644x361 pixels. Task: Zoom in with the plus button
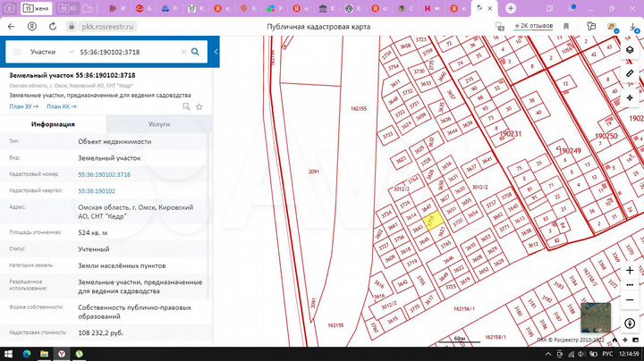[x=630, y=271]
